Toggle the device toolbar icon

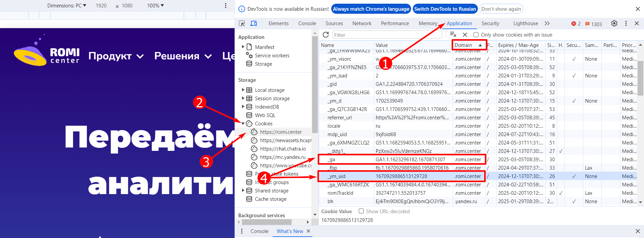click(254, 23)
